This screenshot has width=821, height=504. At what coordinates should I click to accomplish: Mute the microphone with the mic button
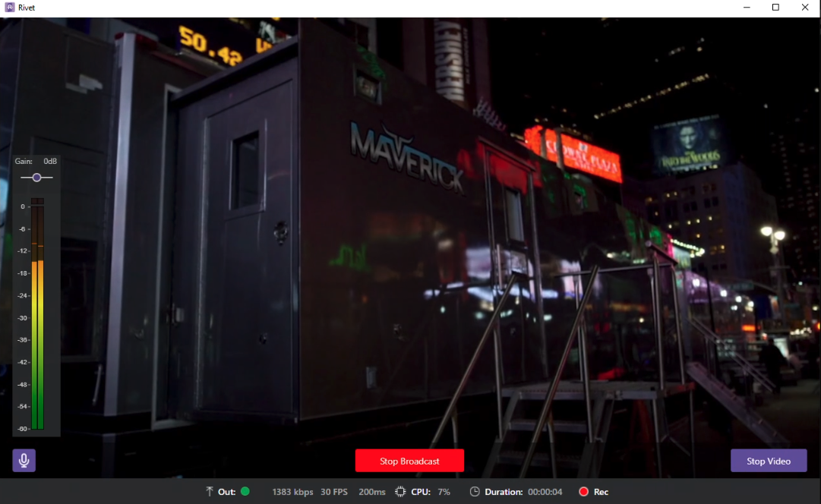pos(24,461)
